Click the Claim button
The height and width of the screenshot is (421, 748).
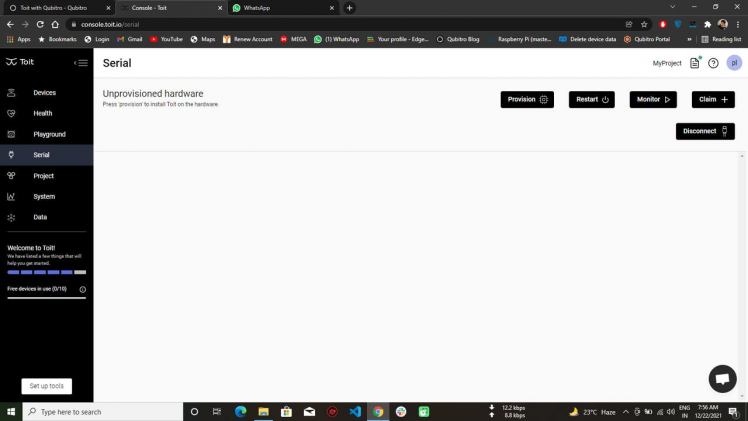(x=713, y=100)
